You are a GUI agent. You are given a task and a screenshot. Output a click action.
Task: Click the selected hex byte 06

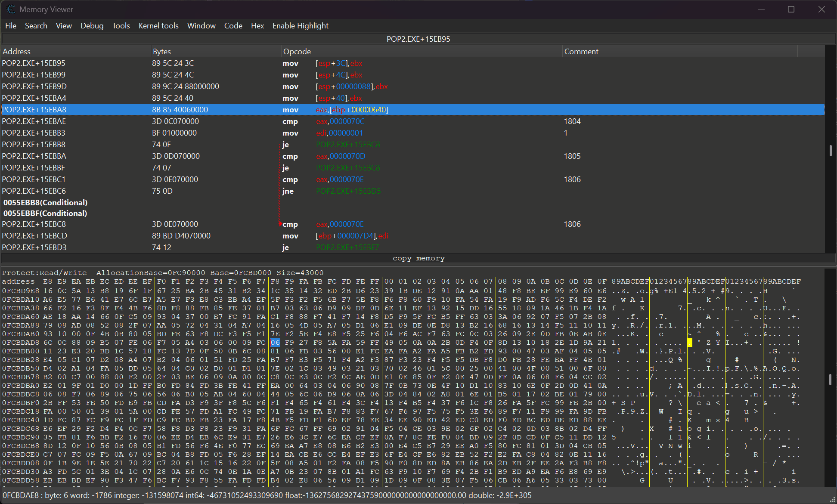[x=275, y=343]
